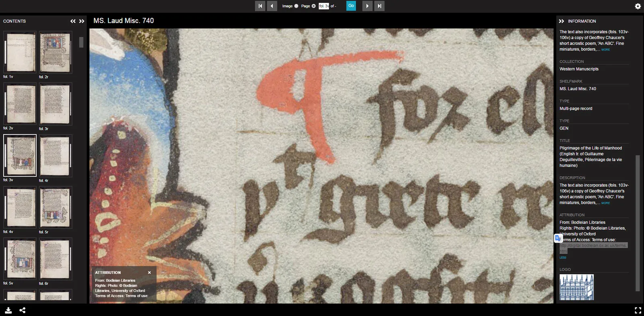Go to the last page

tap(379, 6)
